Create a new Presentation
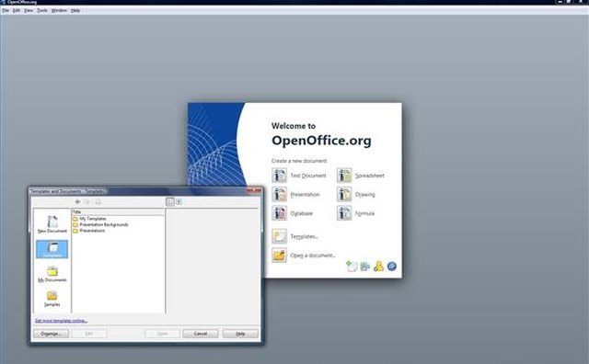This screenshot has width=589, height=364. pyautogui.click(x=295, y=194)
